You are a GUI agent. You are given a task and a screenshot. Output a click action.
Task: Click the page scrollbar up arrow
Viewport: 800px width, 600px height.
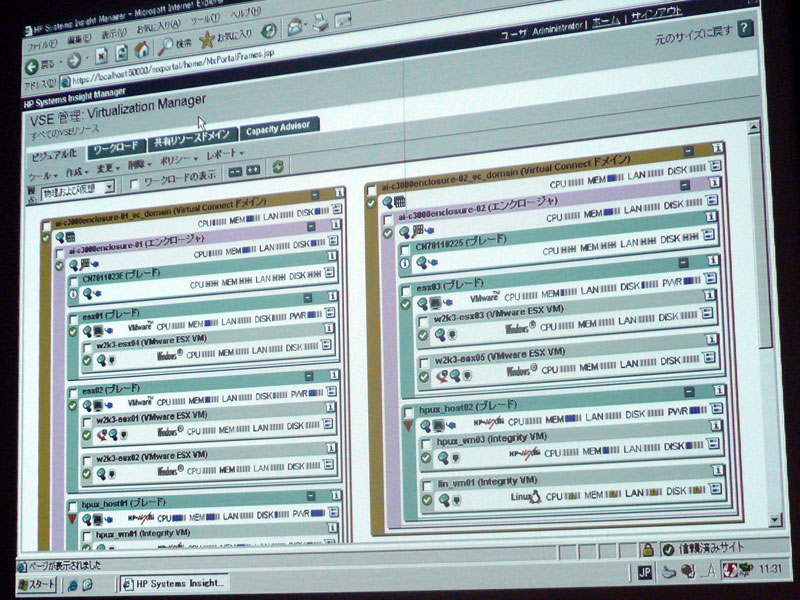754,127
